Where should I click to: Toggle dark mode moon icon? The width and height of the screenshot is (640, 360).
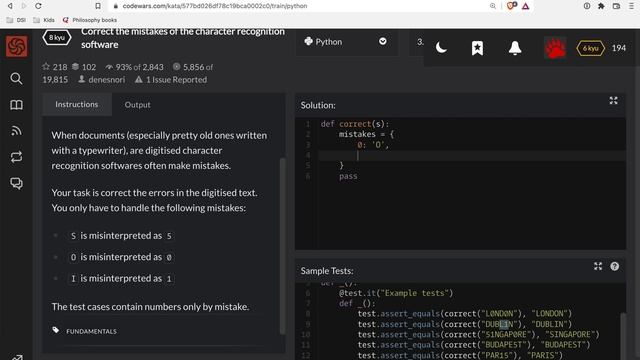click(x=441, y=48)
